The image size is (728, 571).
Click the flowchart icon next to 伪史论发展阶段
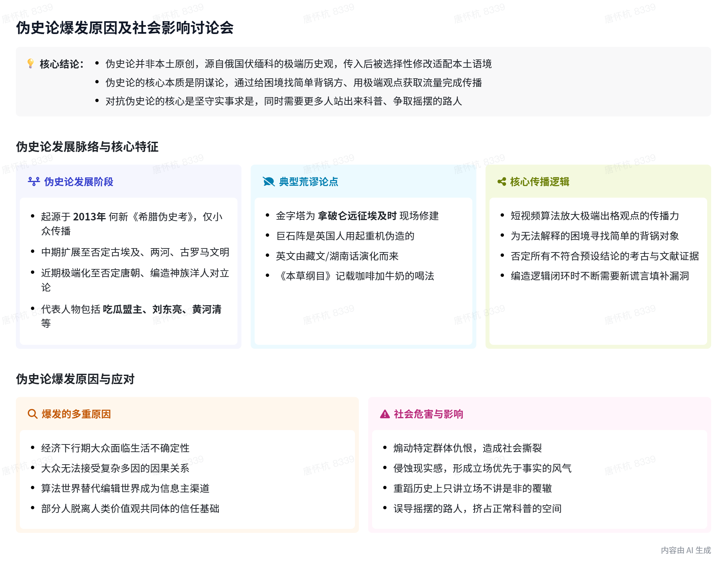pos(34,181)
